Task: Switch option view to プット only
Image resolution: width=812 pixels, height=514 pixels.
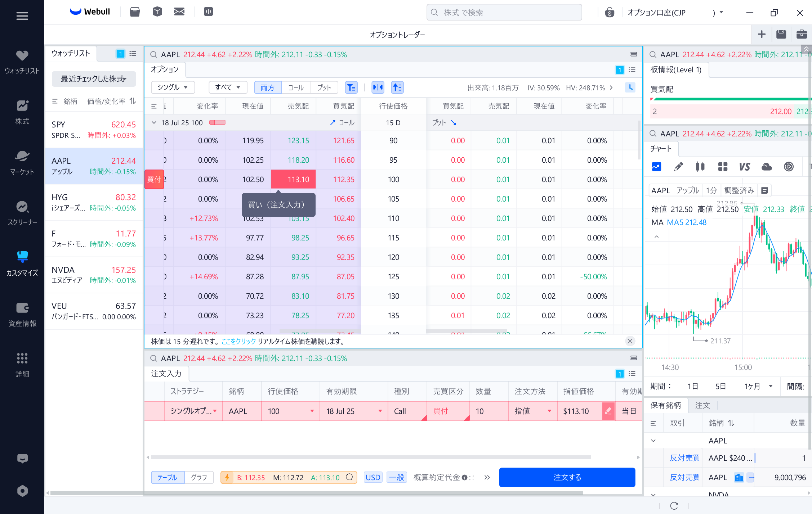Action: (324, 87)
